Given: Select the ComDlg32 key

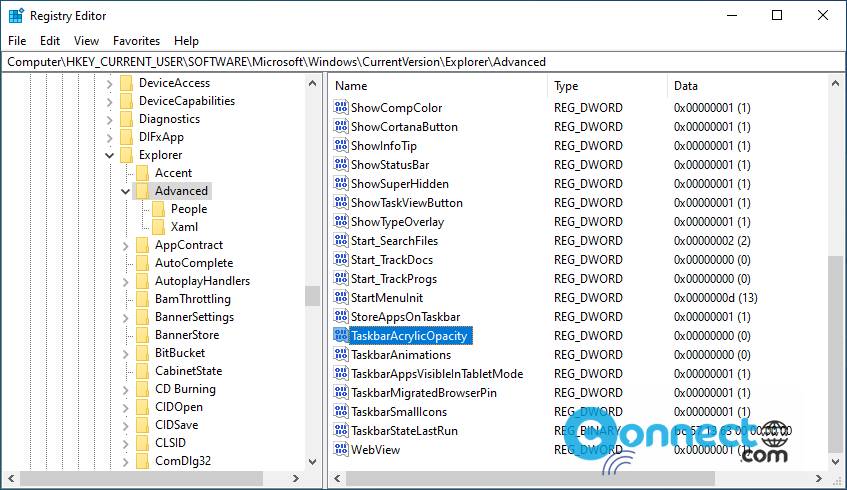Looking at the screenshot, I should click(x=183, y=461).
